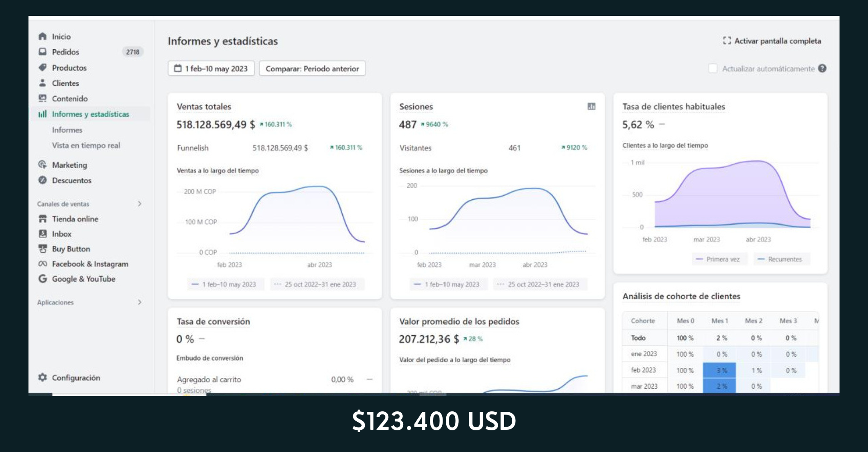Click the Marketing target icon

coord(42,165)
